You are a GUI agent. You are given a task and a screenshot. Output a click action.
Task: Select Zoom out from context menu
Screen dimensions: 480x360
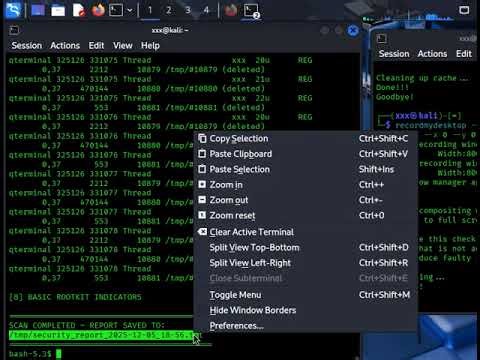[x=305, y=200]
